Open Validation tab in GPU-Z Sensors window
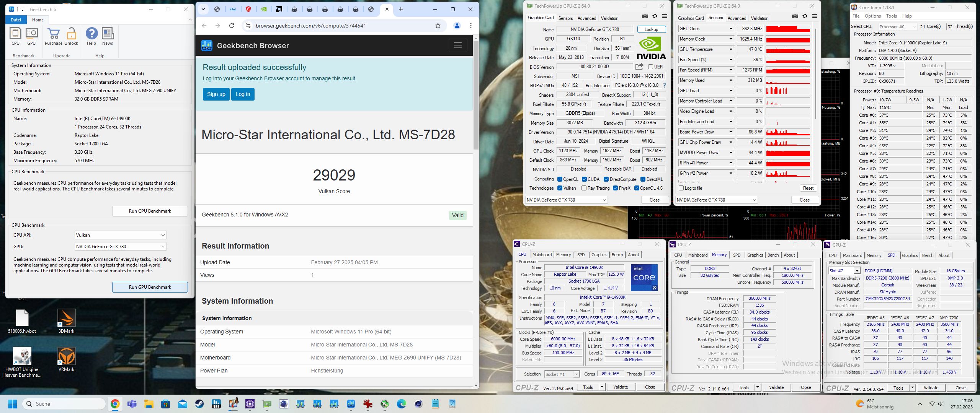980x413 pixels. coord(759,18)
